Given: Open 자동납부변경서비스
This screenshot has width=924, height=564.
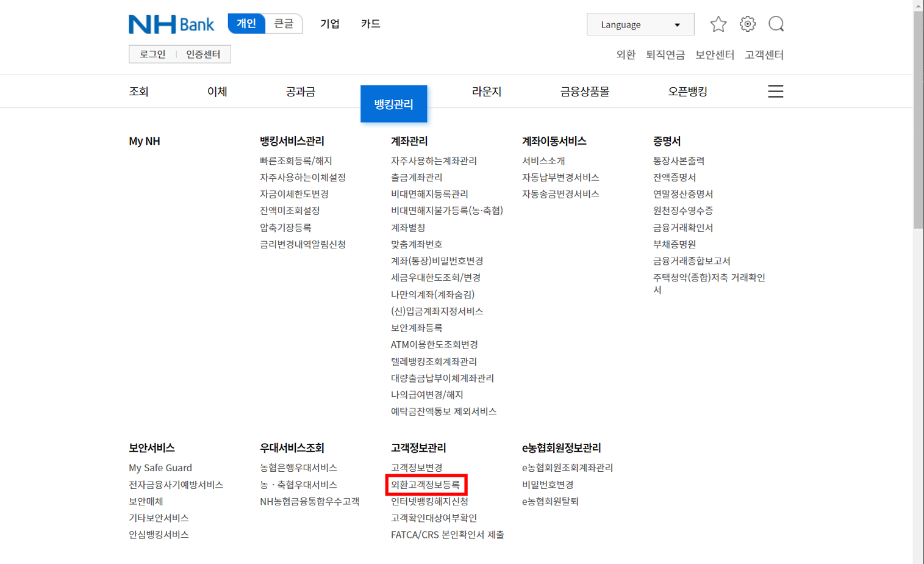Looking at the screenshot, I should point(560,177).
